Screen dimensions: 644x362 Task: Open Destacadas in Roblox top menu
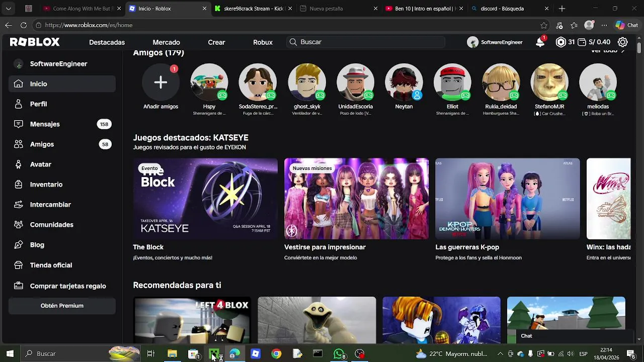click(107, 42)
